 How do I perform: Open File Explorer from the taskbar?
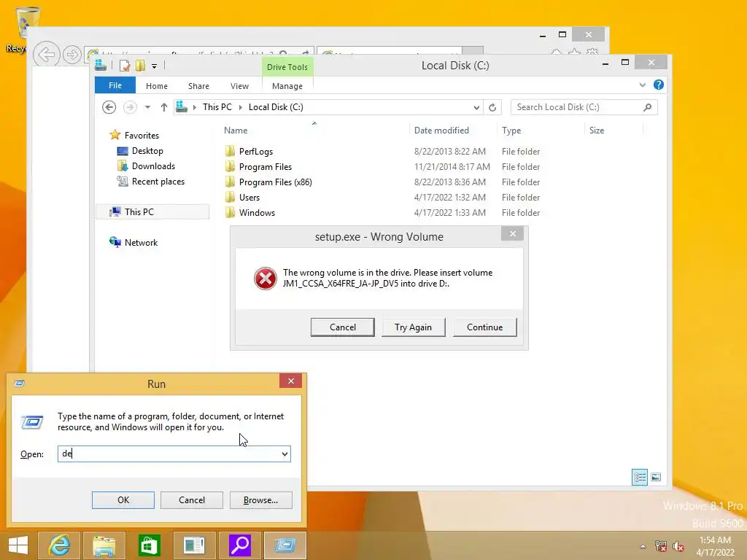pos(104,545)
